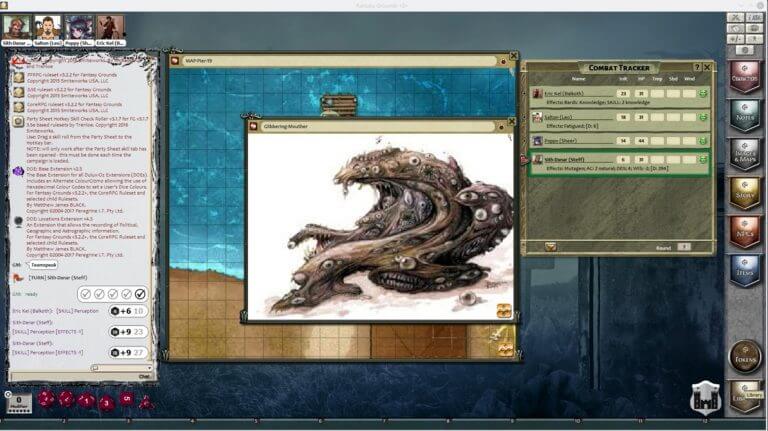The image size is (768, 431).
Task: Click the orange icon at the image's bottom-right corner
Action: pyautogui.click(x=504, y=311)
